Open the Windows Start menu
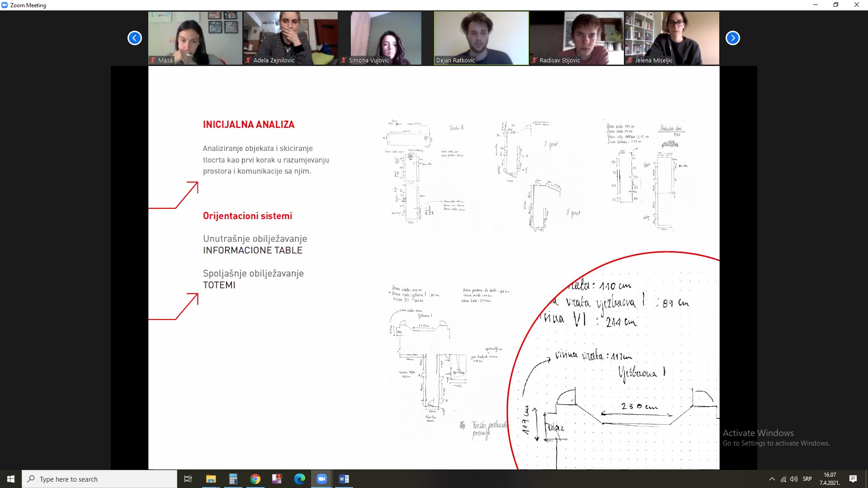The height and width of the screenshot is (488, 868). click(x=11, y=479)
